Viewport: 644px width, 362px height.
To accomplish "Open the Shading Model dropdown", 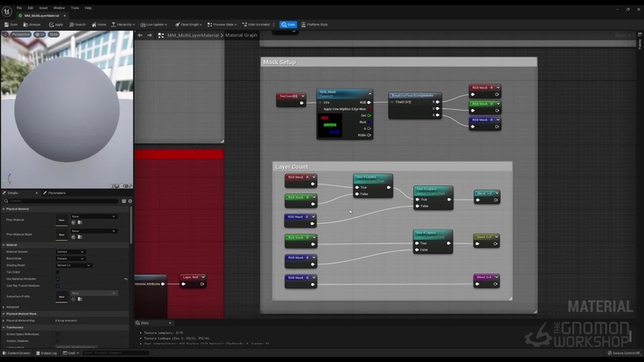I will click(x=74, y=265).
